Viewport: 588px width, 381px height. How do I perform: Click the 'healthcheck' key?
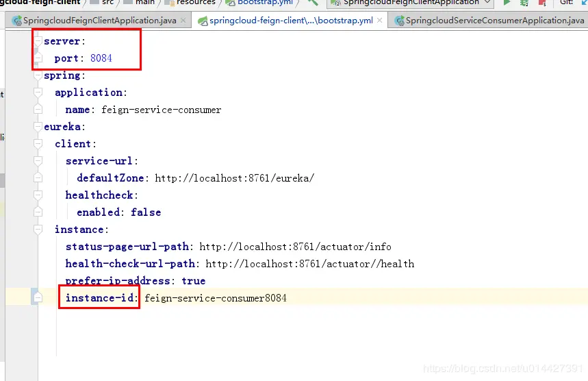(99, 195)
